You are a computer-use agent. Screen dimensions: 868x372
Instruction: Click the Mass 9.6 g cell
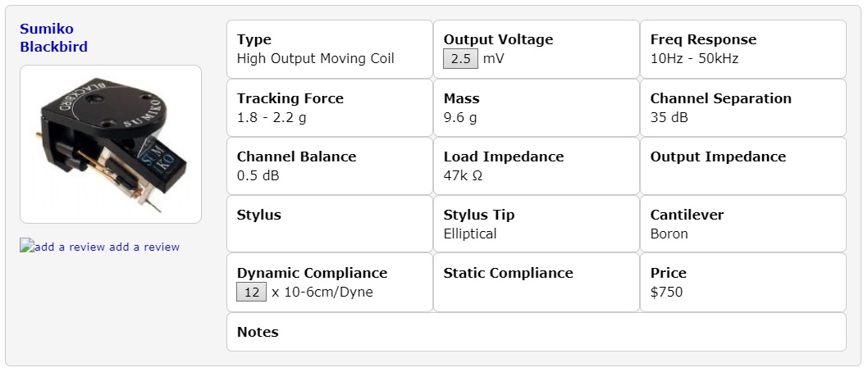536,107
